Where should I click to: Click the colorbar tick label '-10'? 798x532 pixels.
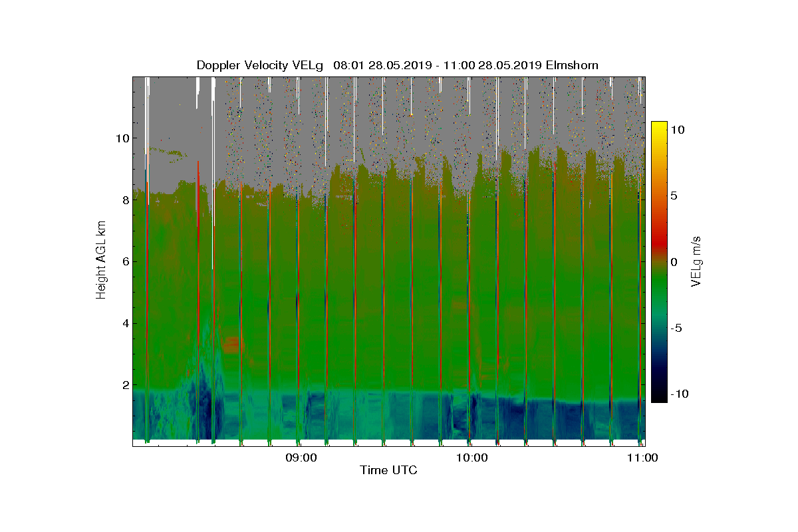678,394
